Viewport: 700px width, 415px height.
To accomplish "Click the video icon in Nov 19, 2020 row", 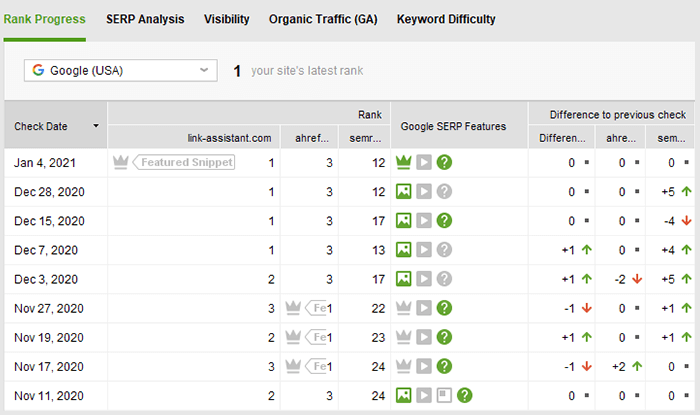I will pos(424,337).
